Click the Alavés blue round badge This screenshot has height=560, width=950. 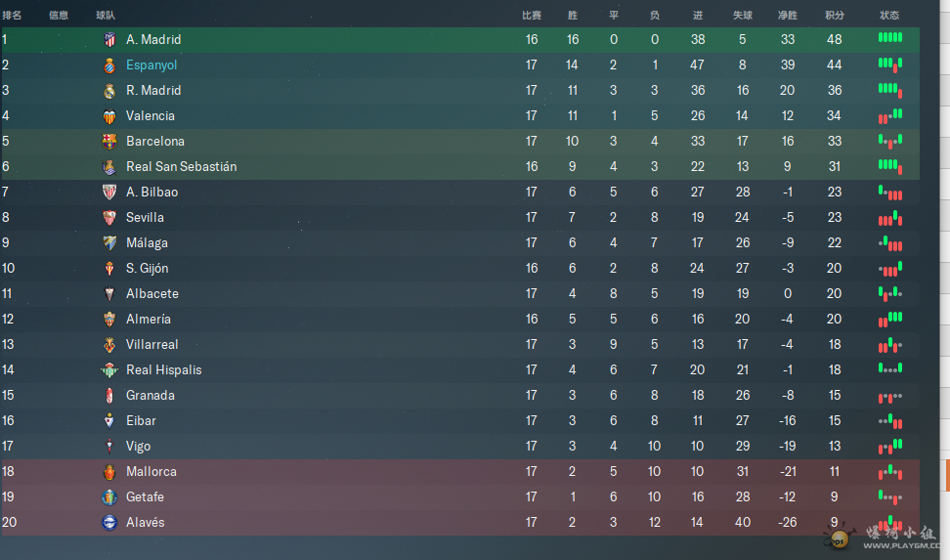(x=109, y=523)
